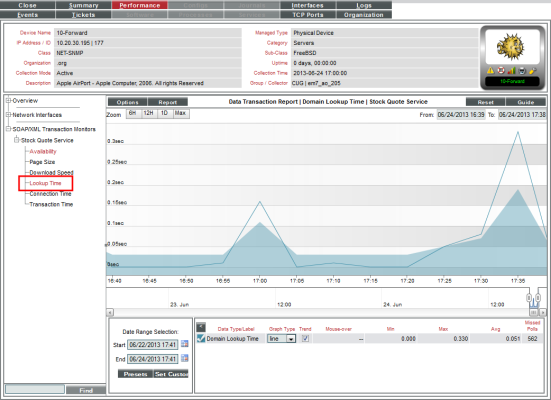The height and width of the screenshot is (400, 551).
Task: Open the TCP Ports tab
Action: click(307, 14)
